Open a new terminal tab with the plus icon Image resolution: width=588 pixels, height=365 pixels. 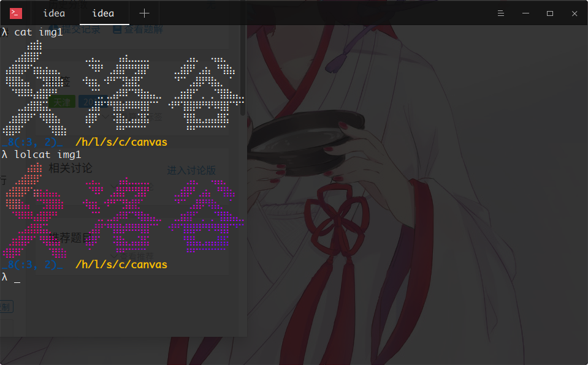point(143,13)
